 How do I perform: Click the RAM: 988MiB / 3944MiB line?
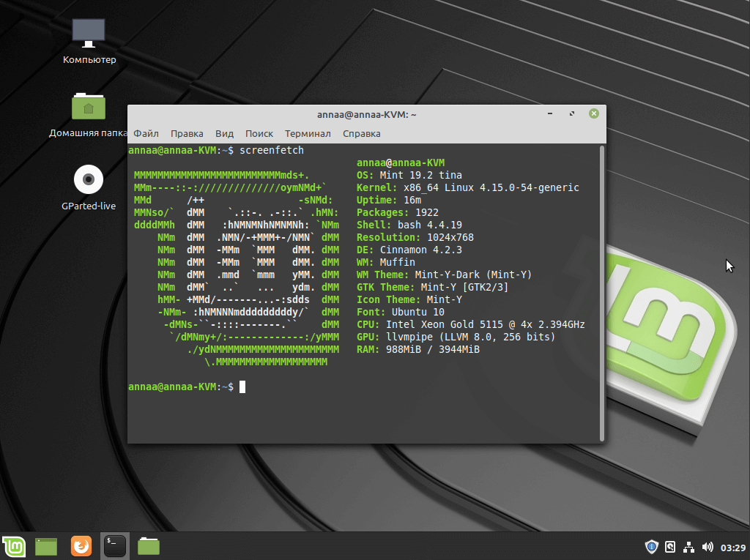418,349
